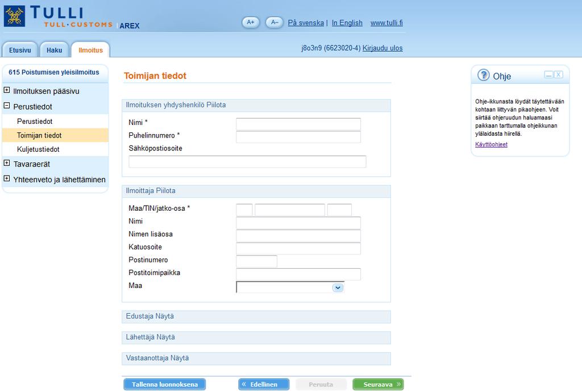Click 615 Poistumisen yleisilmoitus heading
The width and height of the screenshot is (582, 392).
point(54,72)
